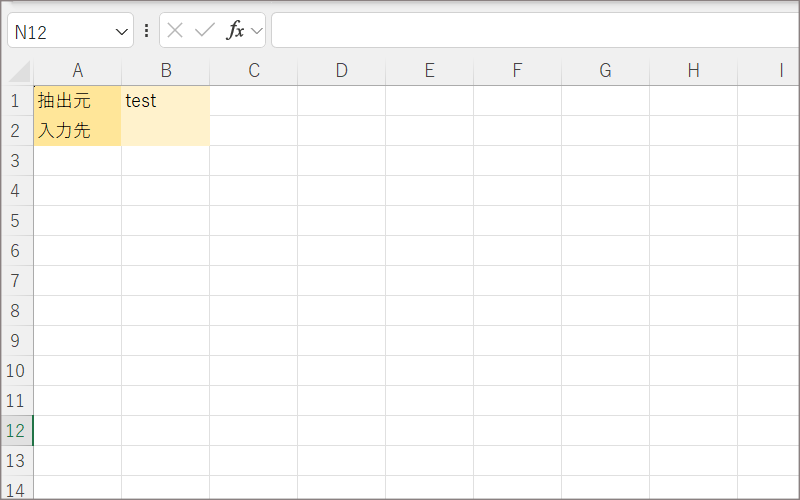
Task: Click the three-dot handle beside Name Box
Action: pos(147,31)
